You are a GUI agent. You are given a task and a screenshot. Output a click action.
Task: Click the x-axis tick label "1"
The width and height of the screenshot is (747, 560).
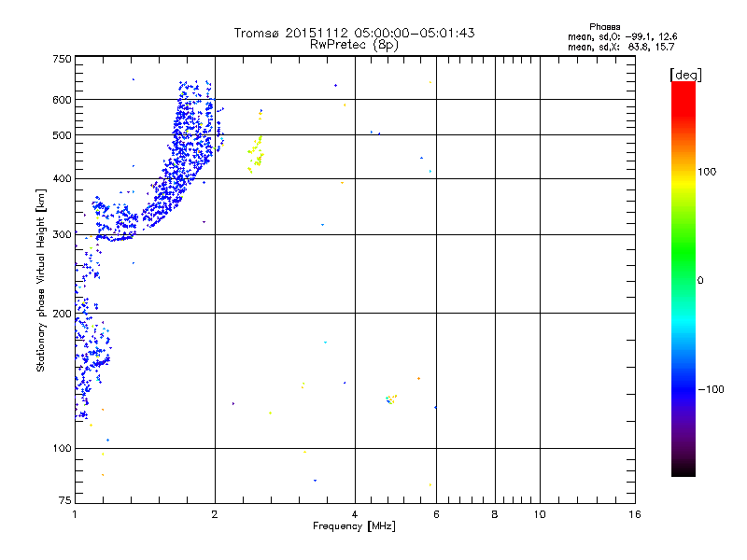(75, 514)
